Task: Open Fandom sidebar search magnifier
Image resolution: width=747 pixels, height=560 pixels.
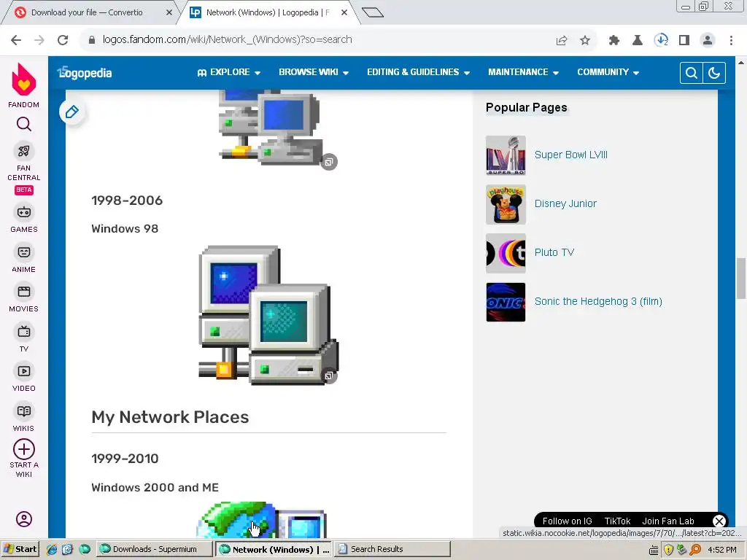Action: pos(24,124)
